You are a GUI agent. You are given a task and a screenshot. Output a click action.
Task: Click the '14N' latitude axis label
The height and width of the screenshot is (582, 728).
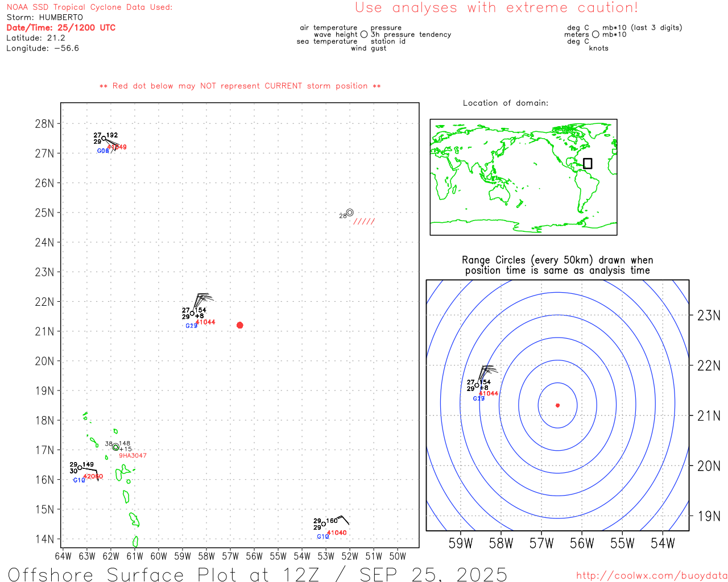[x=45, y=539]
